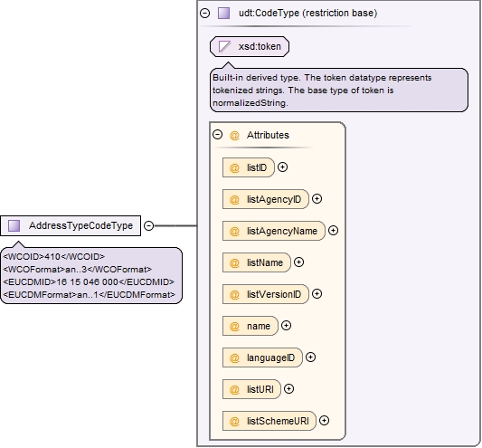Expand the listURI attribute
Screen dimensions: 482x448
point(288,389)
